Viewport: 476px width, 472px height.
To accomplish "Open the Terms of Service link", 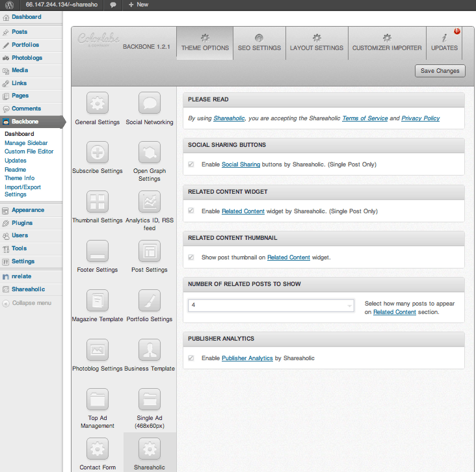I will (365, 118).
